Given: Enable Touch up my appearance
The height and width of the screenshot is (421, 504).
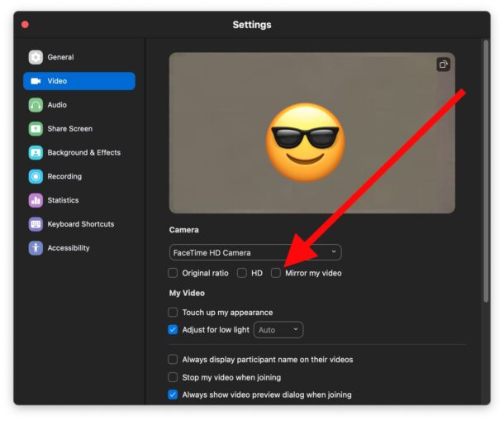Looking at the screenshot, I should point(173,313).
